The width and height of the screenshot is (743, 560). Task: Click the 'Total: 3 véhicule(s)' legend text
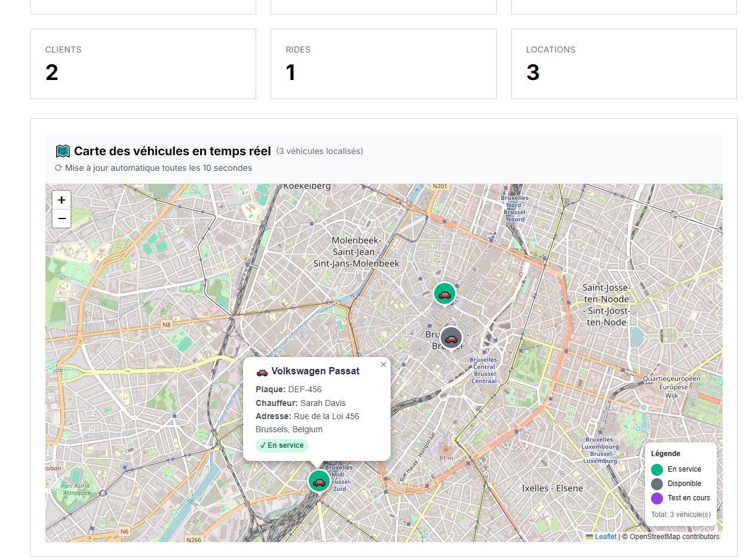click(x=680, y=514)
